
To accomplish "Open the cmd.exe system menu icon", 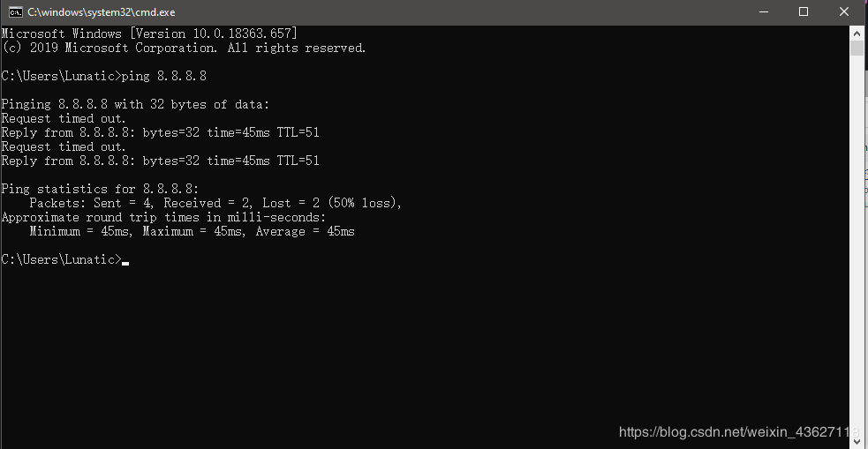I will [16, 12].
